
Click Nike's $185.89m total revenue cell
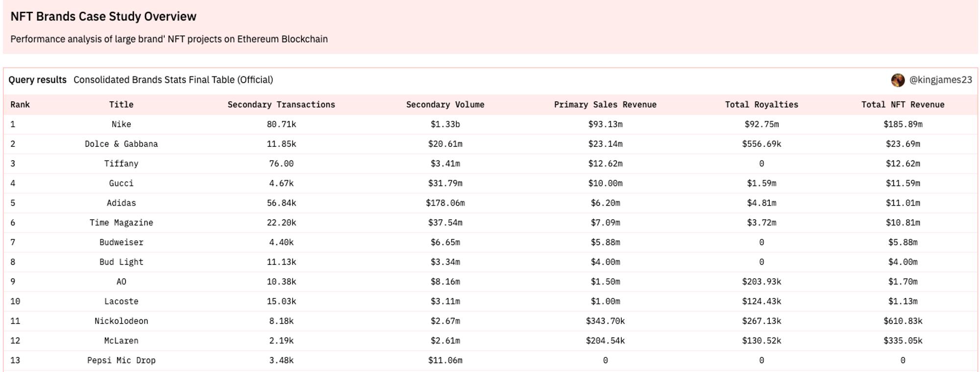[903, 124]
